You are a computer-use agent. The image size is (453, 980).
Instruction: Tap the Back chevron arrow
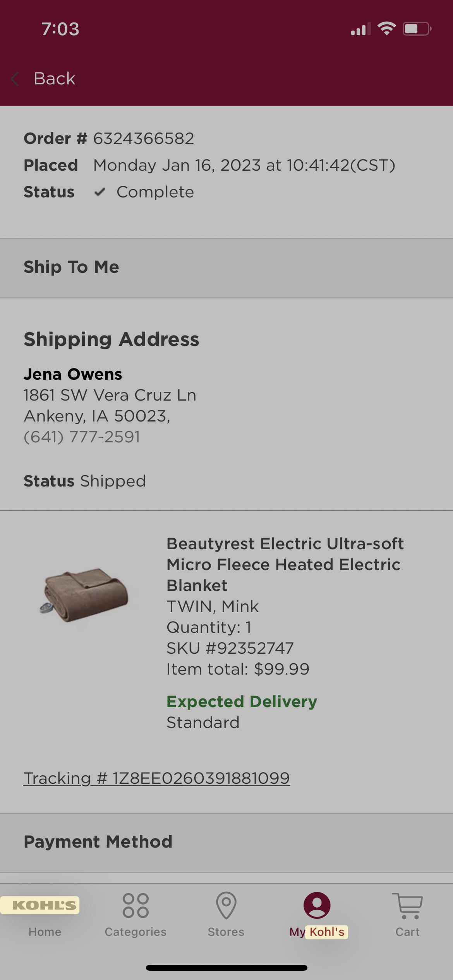(x=15, y=79)
